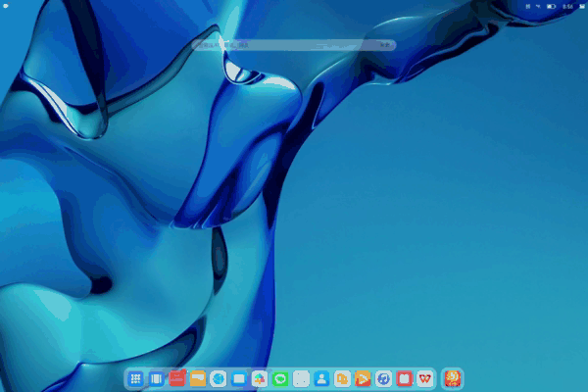Open the orange documents icon in dock
This screenshot has height=392, width=588.
[342, 378]
